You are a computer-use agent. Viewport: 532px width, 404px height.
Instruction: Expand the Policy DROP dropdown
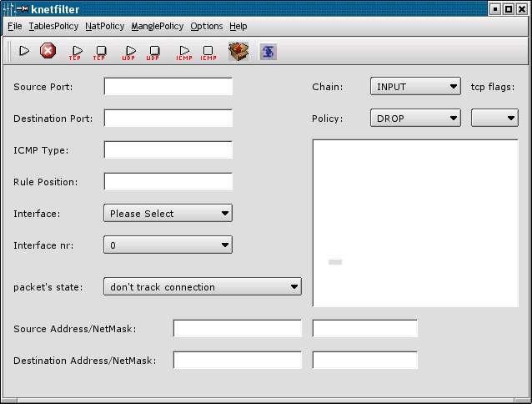(415, 118)
